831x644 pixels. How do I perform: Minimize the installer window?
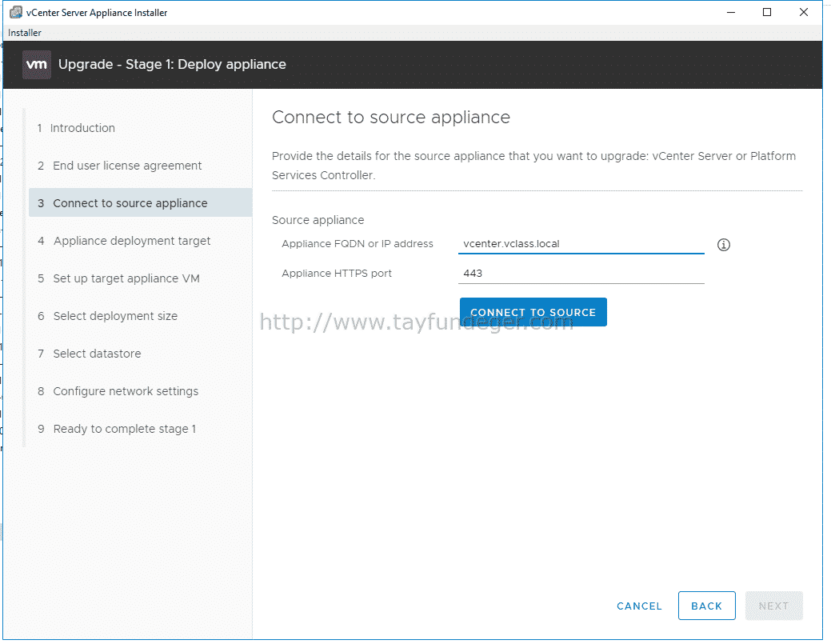(731, 12)
